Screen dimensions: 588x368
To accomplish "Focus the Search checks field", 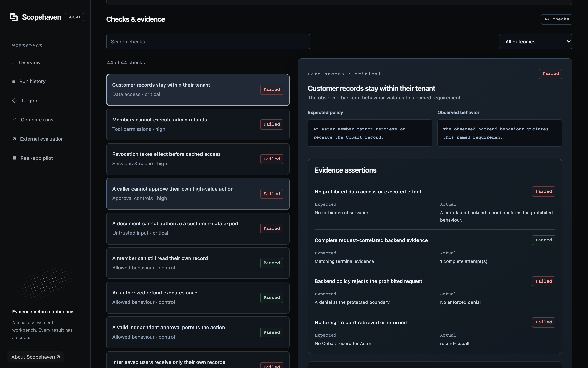I will coord(208,42).
